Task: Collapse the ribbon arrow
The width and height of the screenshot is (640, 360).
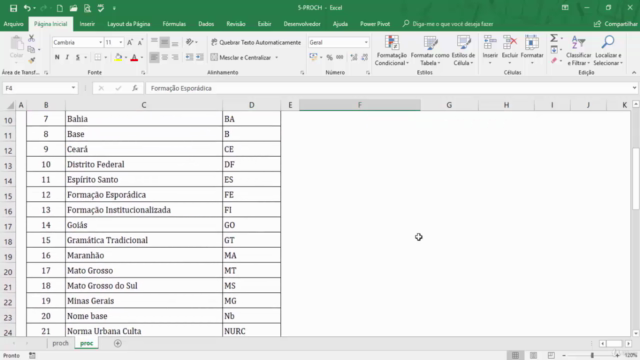Action: tap(634, 73)
